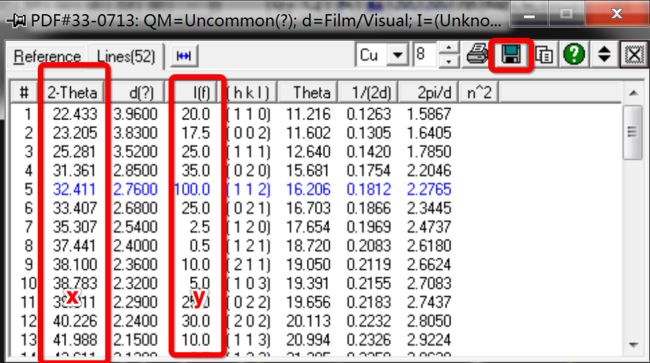Click the blue d-spacing value 2.7600
650x363 pixels.
click(136, 189)
